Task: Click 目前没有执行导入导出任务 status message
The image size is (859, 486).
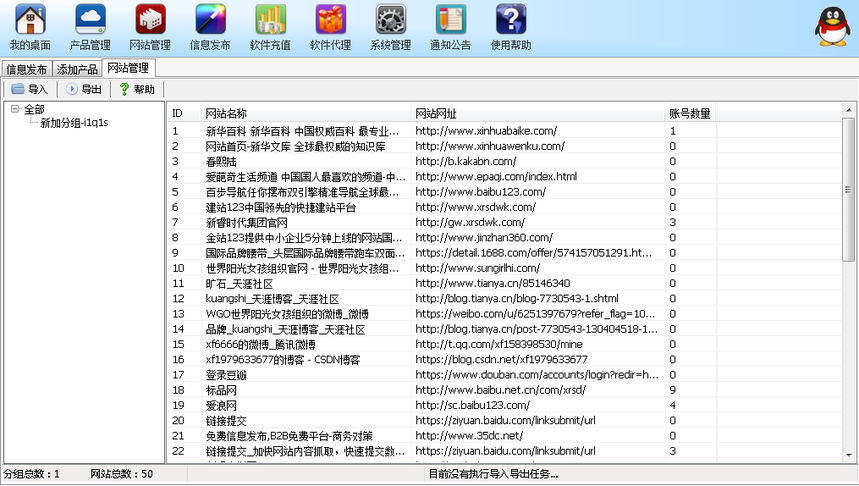Action: point(493,474)
